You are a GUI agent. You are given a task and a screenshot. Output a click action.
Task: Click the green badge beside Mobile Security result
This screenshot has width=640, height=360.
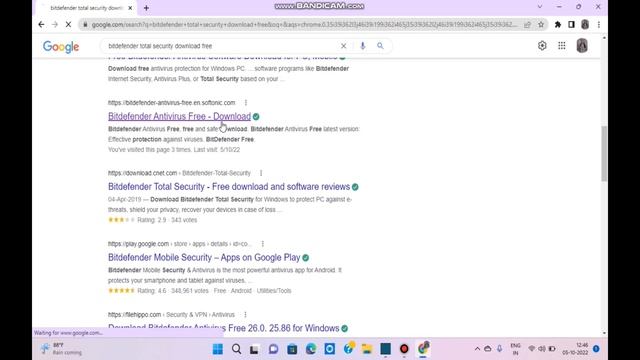click(x=306, y=258)
